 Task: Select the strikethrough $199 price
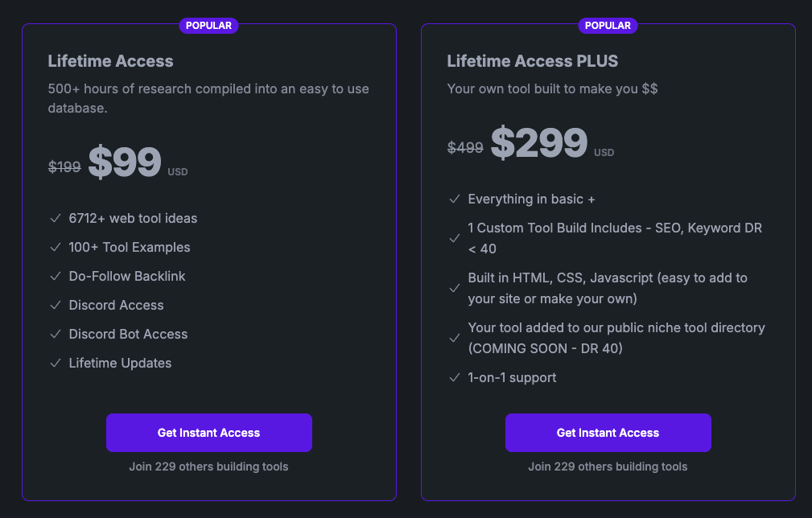point(64,166)
